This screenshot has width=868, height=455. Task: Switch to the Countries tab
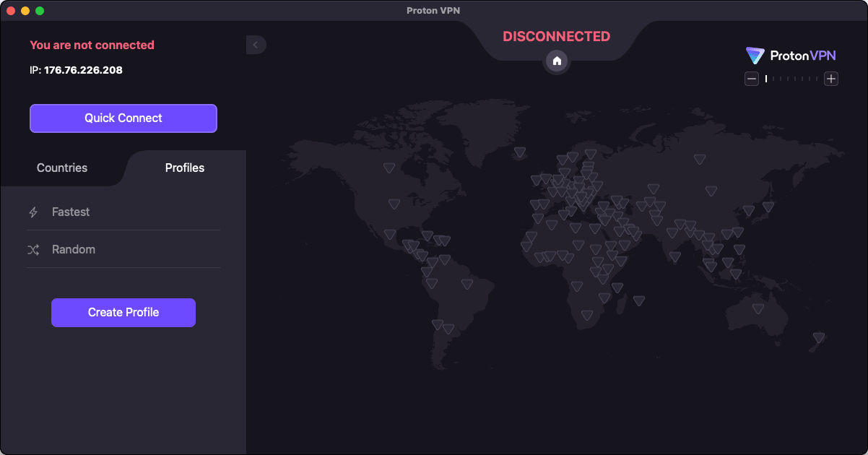(62, 168)
